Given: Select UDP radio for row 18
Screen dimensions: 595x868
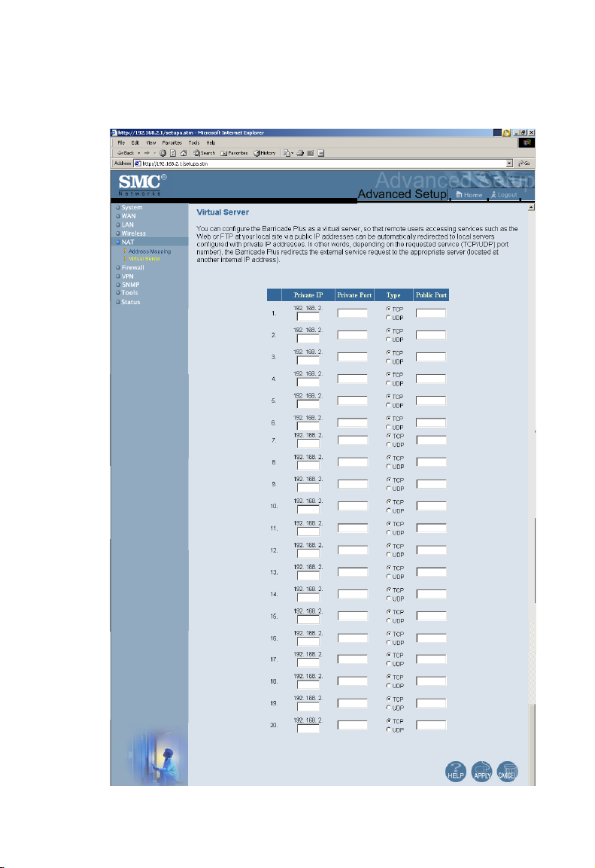Looking at the screenshot, I should pyautogui.click(x=388, y=685).
